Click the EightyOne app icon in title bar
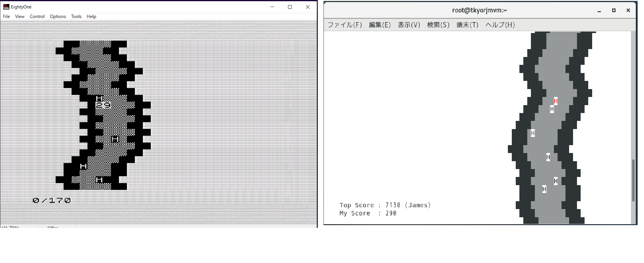This screenshot has height=263, width=644. (6, 7)
